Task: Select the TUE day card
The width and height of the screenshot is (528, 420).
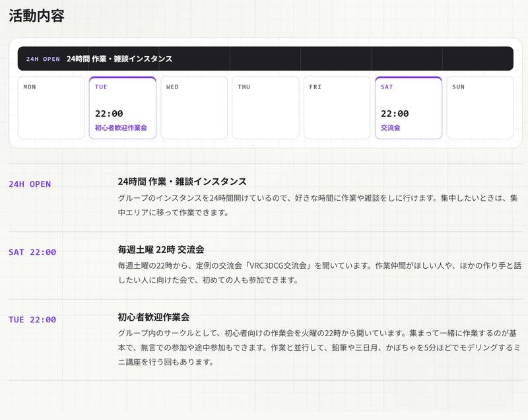Action: point(123,108)
